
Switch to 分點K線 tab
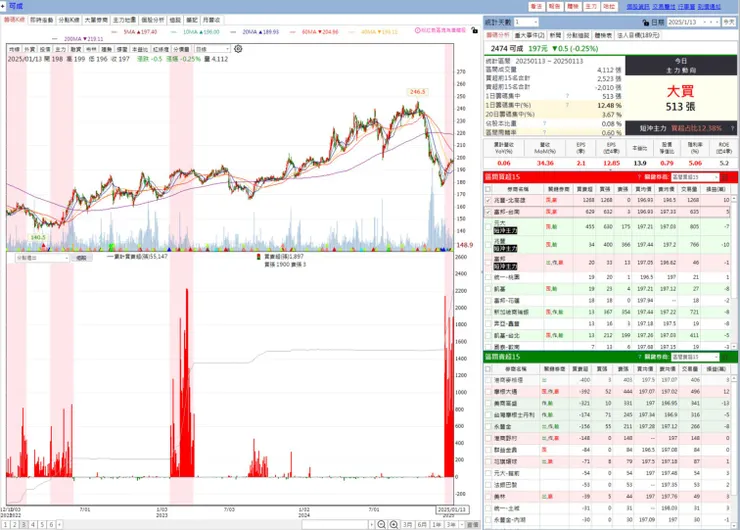pyautogui.click(x=69, y=20)
